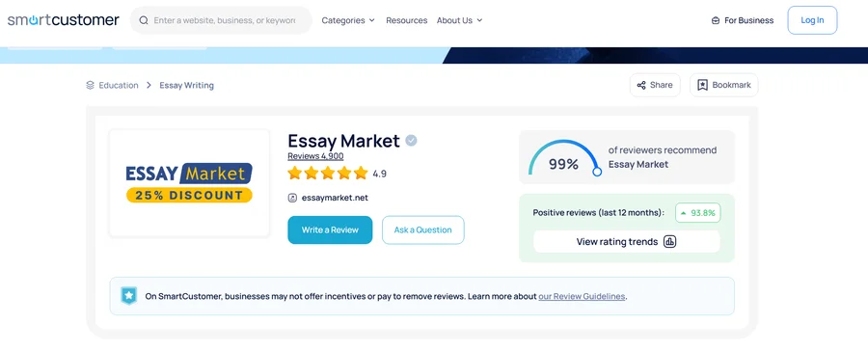868x350 pixels.
Task: Click Ask a Question button
Action: coord(423,229)
